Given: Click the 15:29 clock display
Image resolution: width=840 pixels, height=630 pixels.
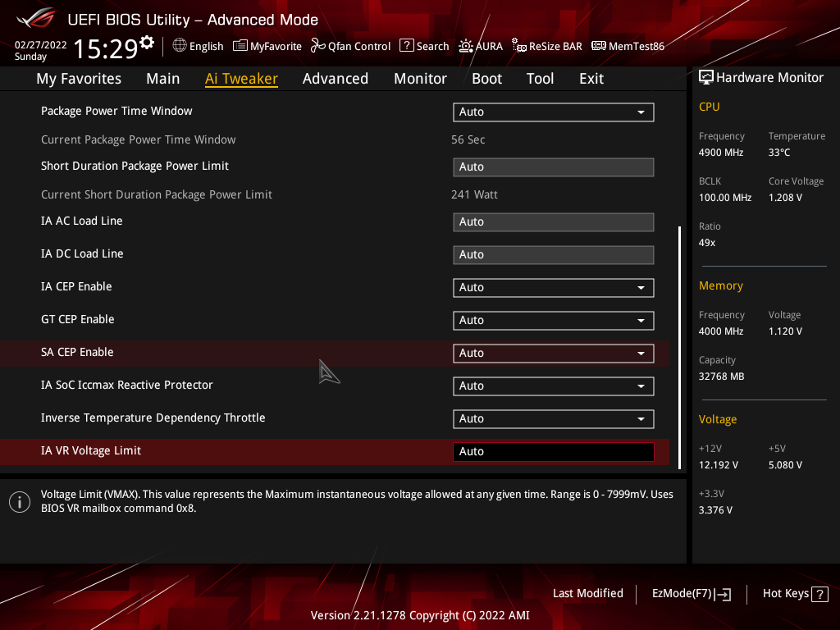Looking at the screenshot, I should tap(106, 48).
